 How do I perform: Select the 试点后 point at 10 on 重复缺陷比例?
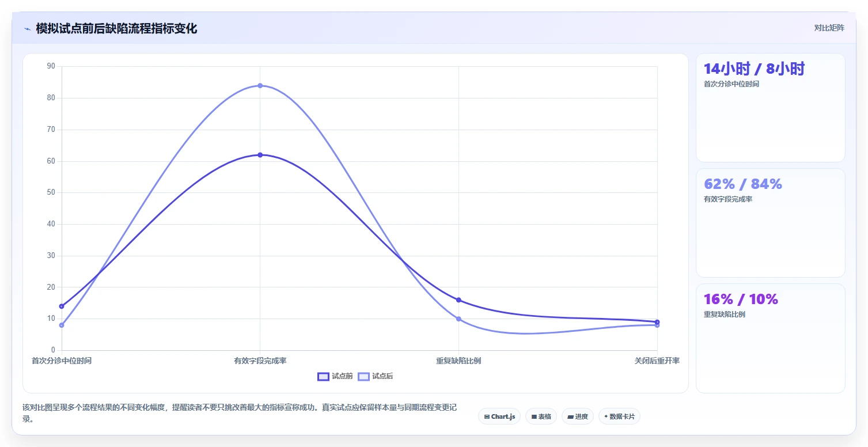(458, 319)
